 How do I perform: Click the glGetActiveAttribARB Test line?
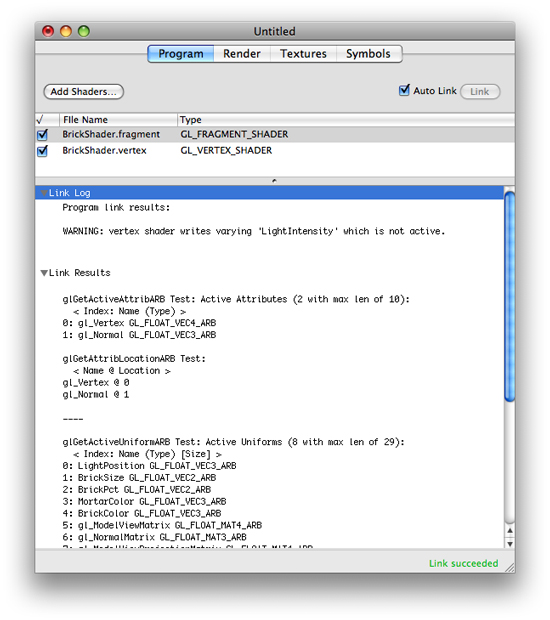tap(236, 299)
